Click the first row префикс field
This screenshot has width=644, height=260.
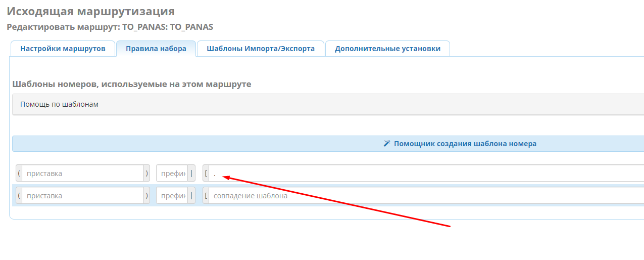(172, 174)
